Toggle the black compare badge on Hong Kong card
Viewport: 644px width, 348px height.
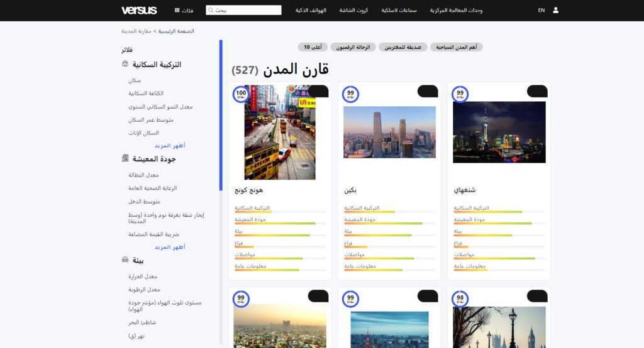318,92
